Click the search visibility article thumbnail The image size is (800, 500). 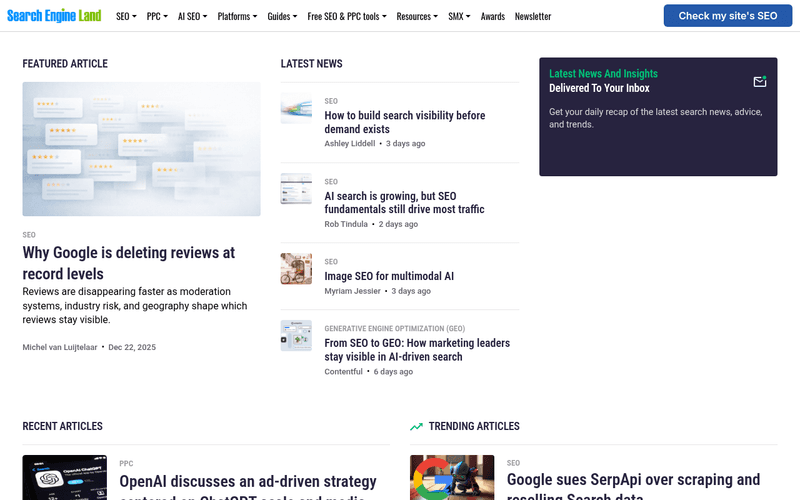296,108
